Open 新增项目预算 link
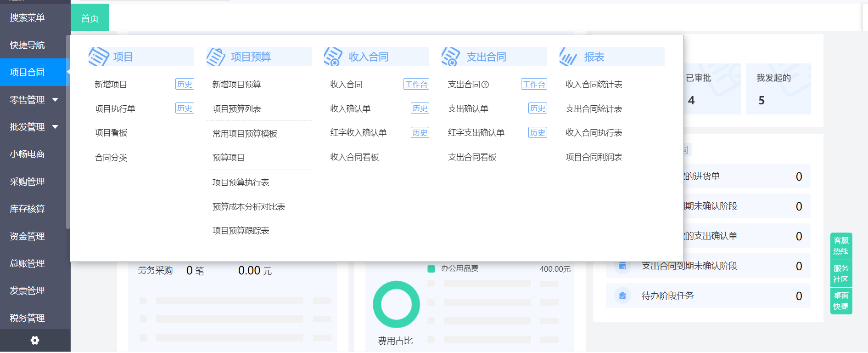The image size is (868, 353). coord(236,85)
